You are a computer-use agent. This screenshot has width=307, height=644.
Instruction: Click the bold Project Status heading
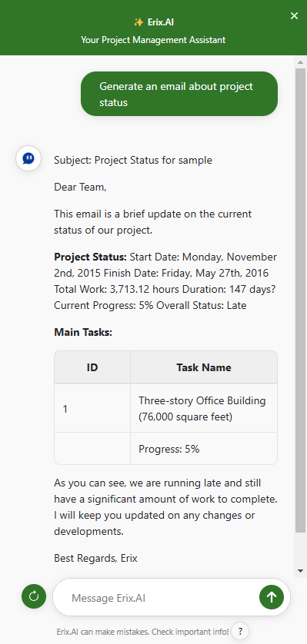(91, 257)
